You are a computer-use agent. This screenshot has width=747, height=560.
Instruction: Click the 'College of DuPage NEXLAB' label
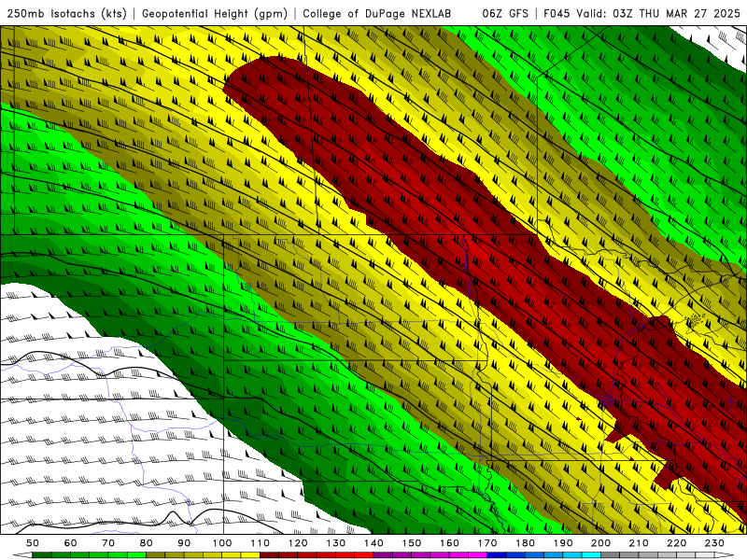pyautogui.click(x=377, y=14)
